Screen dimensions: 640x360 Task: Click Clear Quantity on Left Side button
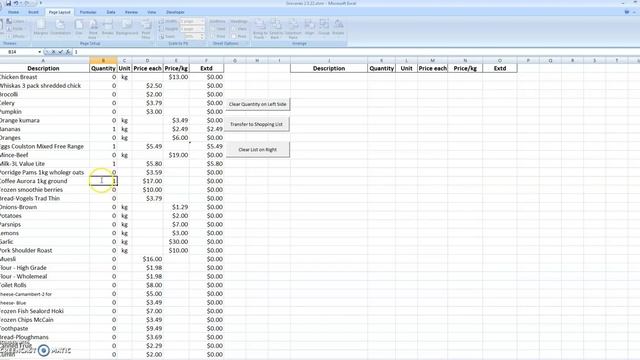click(x=258, y=104)
